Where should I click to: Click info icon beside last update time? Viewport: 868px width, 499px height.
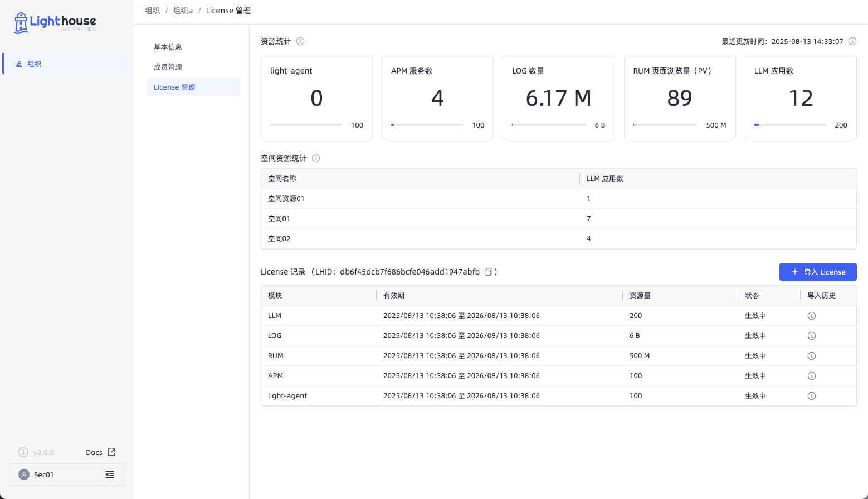[852, 41]
